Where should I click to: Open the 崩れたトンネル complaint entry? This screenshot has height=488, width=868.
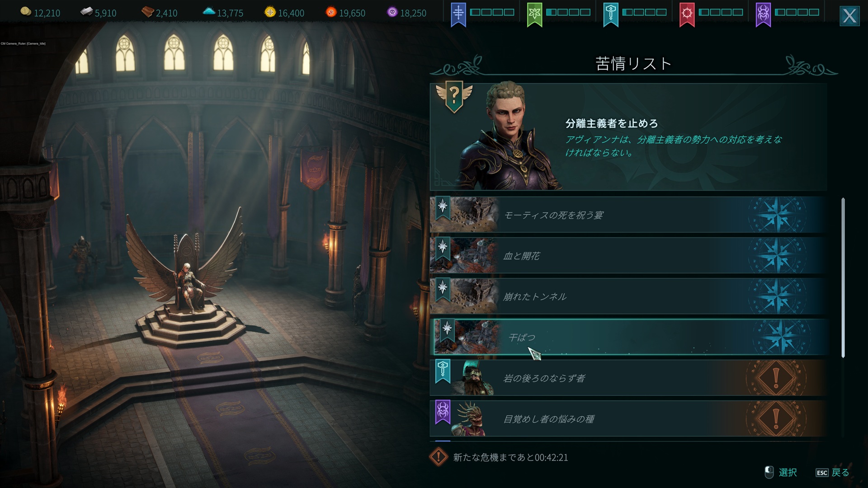[628, 296]
